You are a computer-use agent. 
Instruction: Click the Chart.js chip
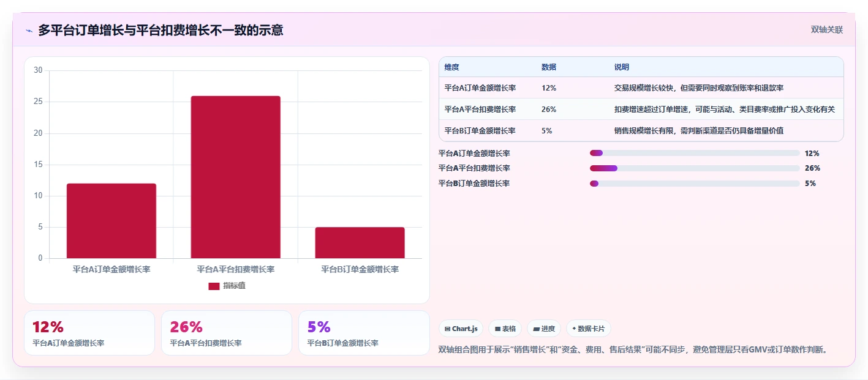pos(461,329)
